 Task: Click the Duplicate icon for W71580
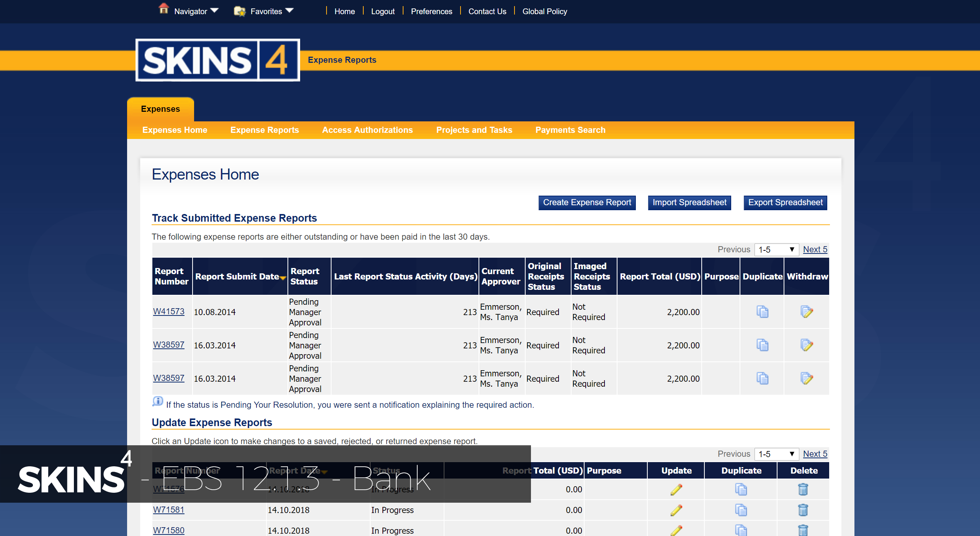(x=741, y=530)
